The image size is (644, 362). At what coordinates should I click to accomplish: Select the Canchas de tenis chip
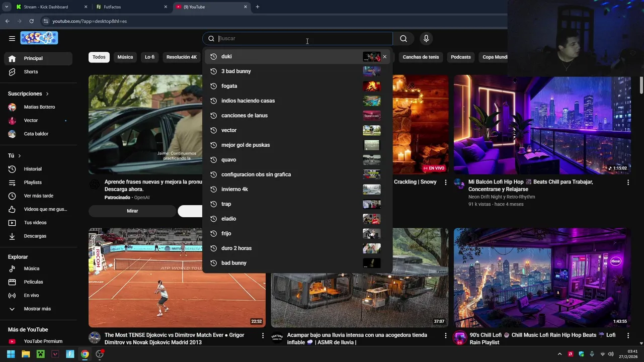421,57
